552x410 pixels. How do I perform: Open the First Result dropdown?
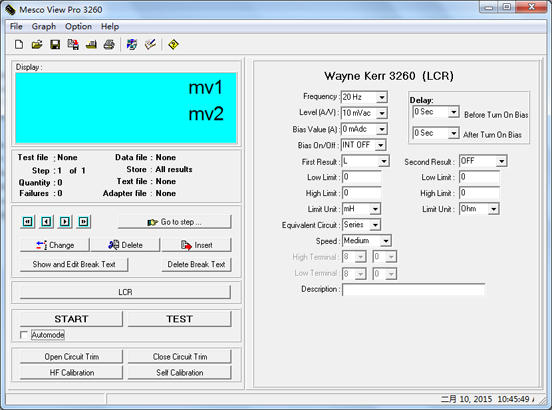point(383,162)
